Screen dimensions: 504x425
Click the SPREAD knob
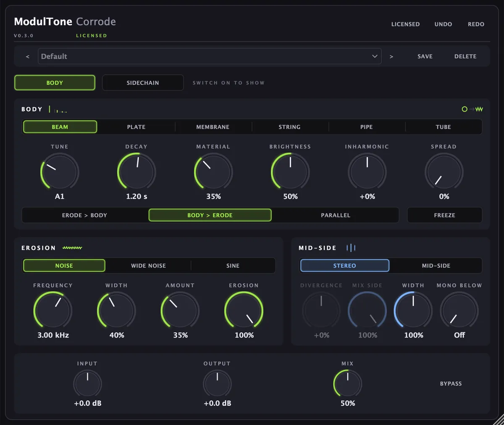[x=444, y=172]
